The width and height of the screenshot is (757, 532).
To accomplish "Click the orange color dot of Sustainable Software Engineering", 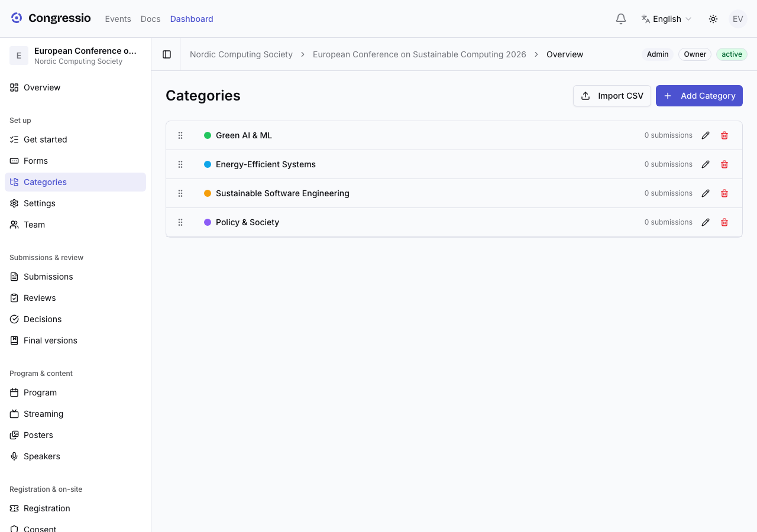I will pos(208,193).
